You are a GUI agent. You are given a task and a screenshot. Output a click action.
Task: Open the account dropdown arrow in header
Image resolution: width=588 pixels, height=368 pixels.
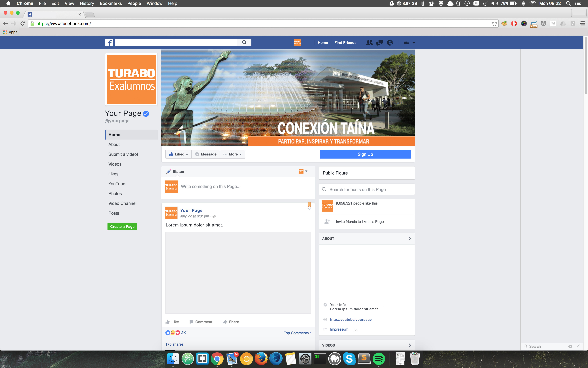(x=414, y=43)
